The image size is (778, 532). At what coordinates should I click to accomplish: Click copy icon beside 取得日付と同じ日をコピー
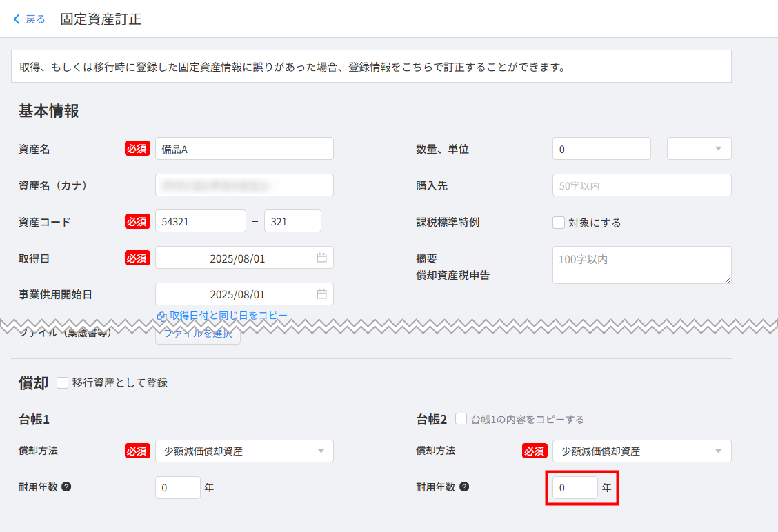161,316
